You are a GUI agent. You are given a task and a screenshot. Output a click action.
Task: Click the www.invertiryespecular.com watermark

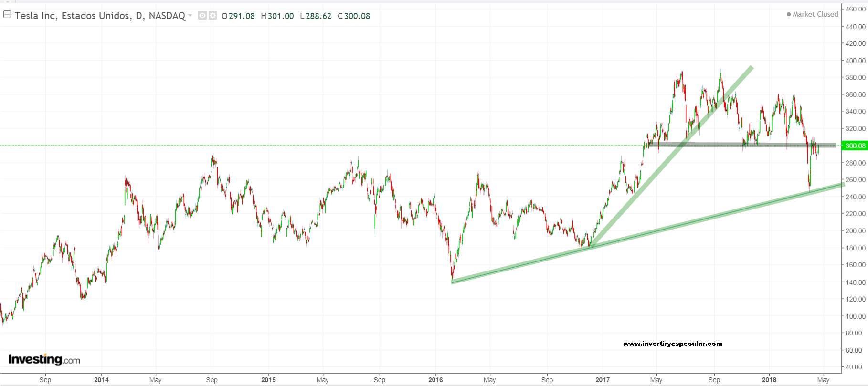pyautogui.click(x=672, y=344)
